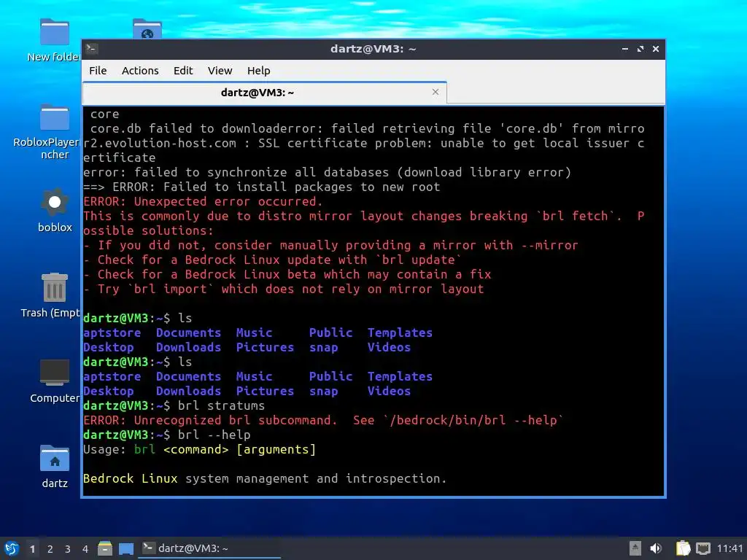Image resolution: width=747 pixels, height=560 pixels.
Task: Click 'snap' in the second ls output
Action: tap(324, 392)
